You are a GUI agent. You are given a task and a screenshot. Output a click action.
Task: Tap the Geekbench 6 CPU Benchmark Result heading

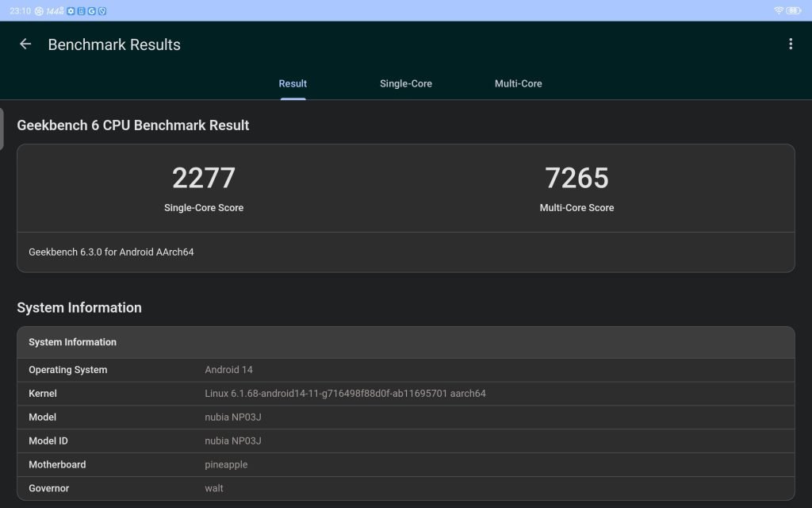pyautogui.click(x=133, y=125)
